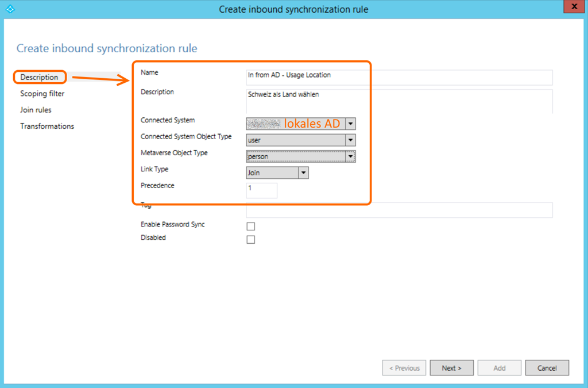This screenshot has height=388, width=588.
Task: Click the Name text field
Action: [x=399, y=78]
